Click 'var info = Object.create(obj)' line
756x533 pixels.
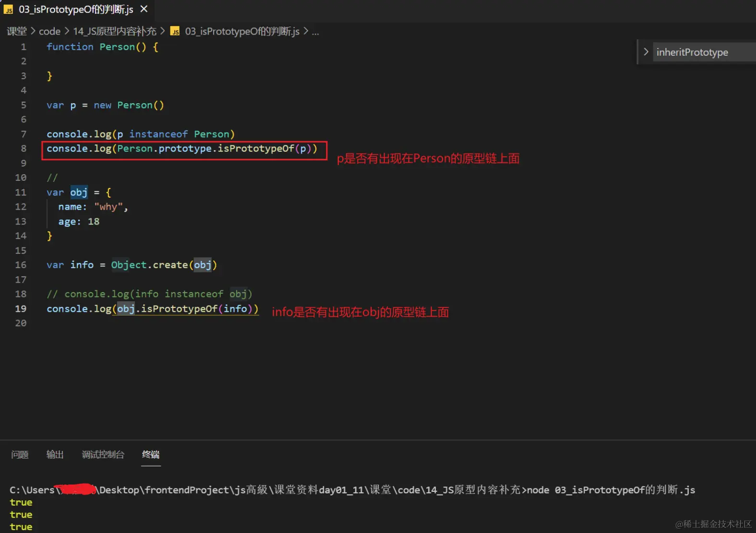click(132, 265)
